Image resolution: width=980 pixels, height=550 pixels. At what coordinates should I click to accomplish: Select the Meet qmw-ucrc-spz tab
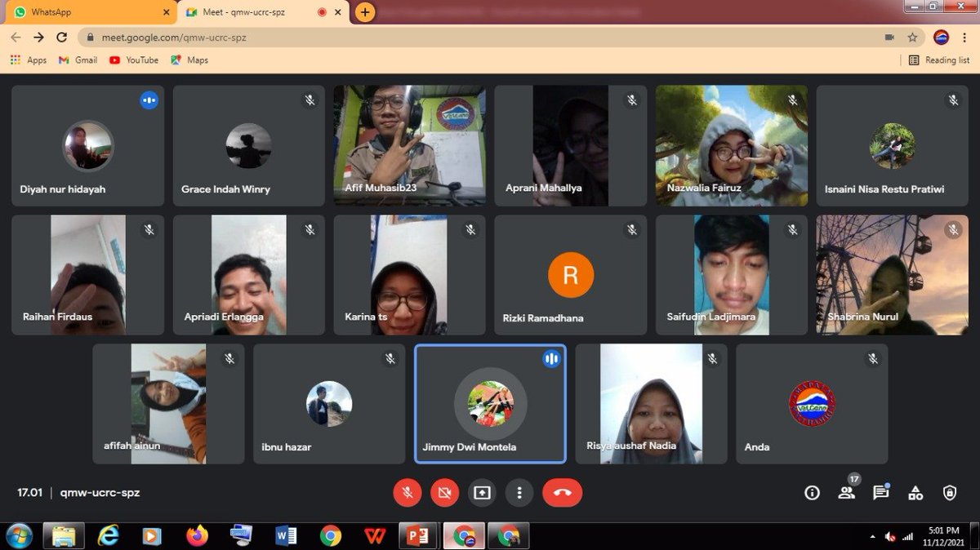point(253,12)
